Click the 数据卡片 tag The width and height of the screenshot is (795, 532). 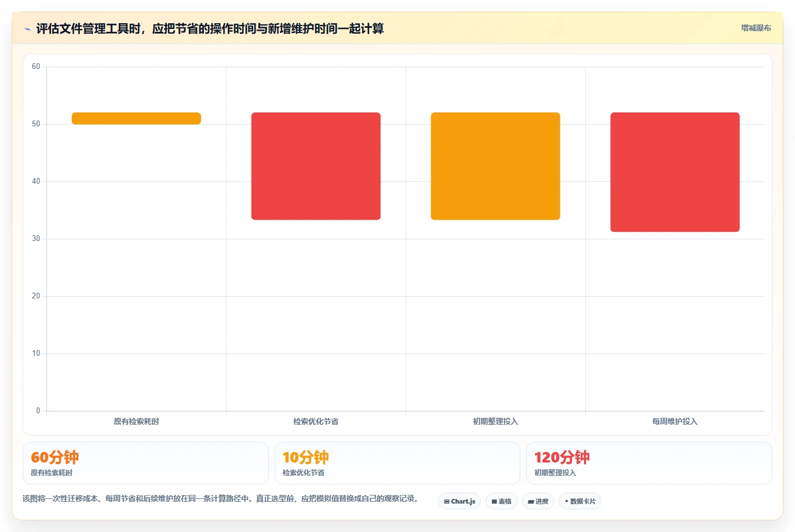point(580,501)
